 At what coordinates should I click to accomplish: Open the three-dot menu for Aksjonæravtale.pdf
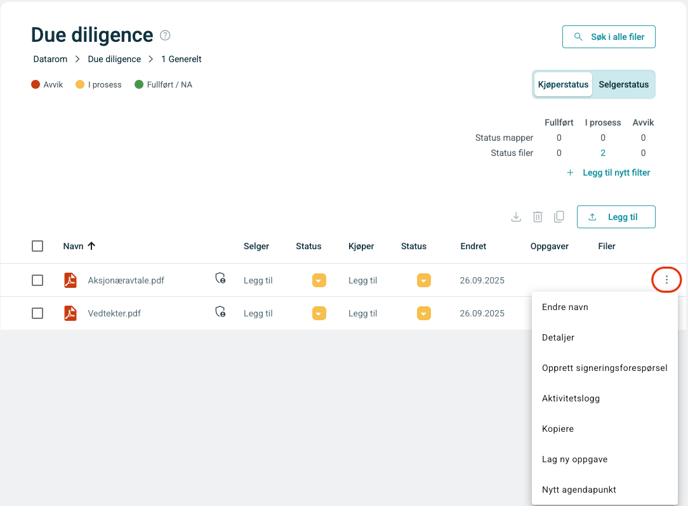pos(667,280)
